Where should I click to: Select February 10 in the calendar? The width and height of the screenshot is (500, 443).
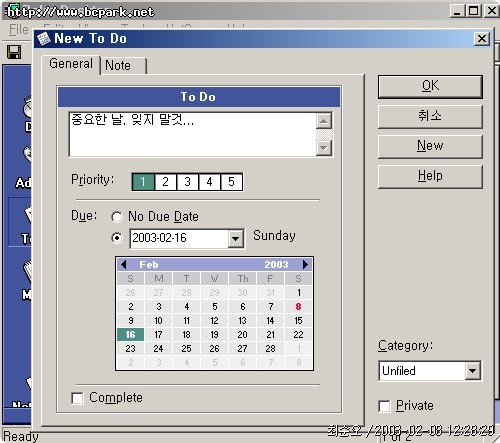coord(159,320)
